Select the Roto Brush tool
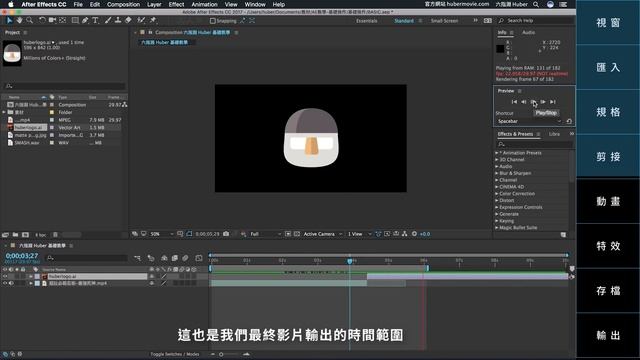 [141, 20]
